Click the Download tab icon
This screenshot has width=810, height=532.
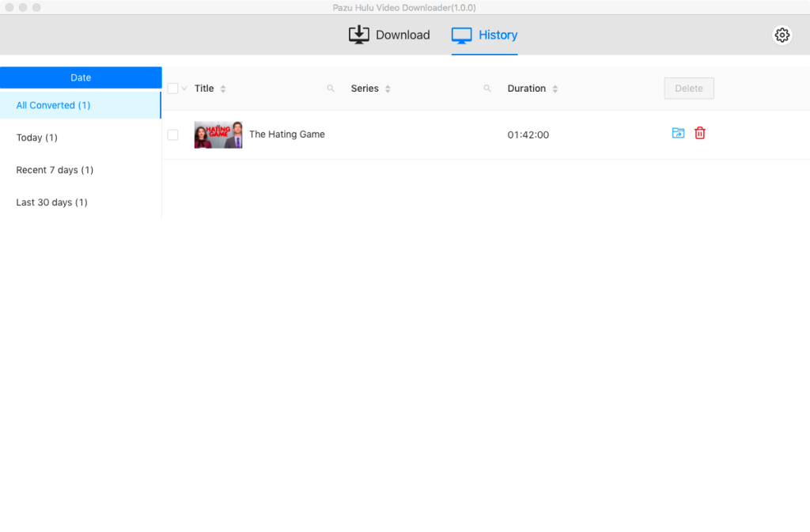[x=358, y=35]
